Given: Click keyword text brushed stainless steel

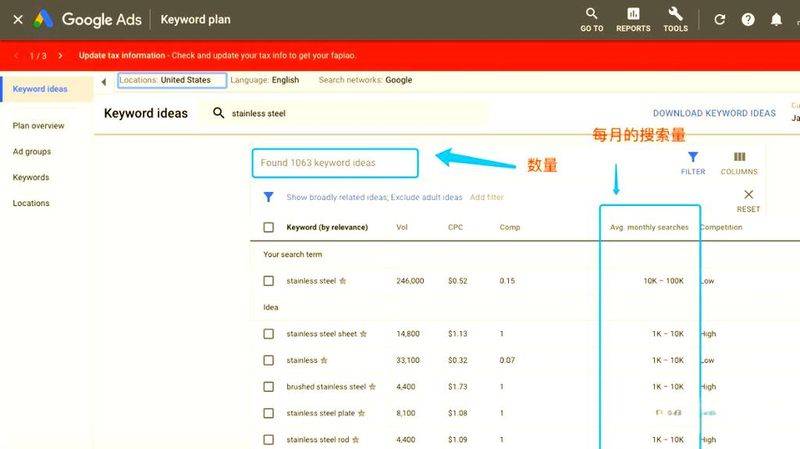Looking at the screenshot, I should (x=326, y=387).
